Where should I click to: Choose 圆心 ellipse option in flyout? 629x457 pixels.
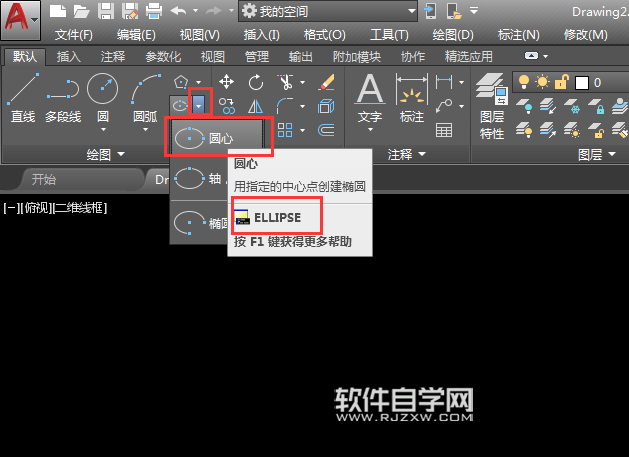(x=218, y=135)
